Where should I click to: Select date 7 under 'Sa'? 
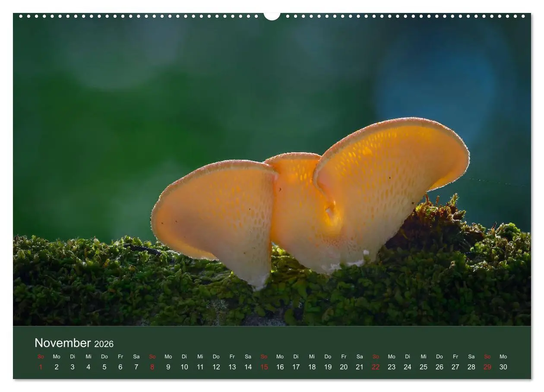coord(136,367)
